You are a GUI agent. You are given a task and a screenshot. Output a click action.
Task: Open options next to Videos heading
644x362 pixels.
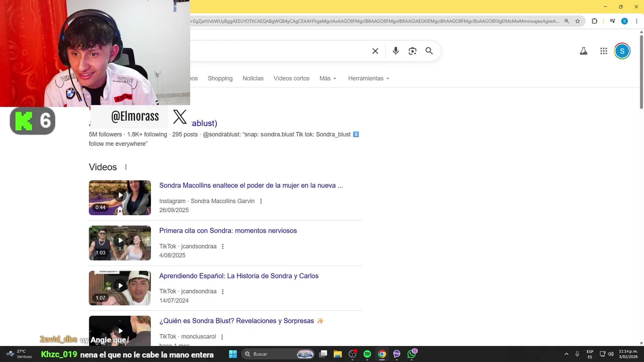pyautogui.click(x=126, y=167)
